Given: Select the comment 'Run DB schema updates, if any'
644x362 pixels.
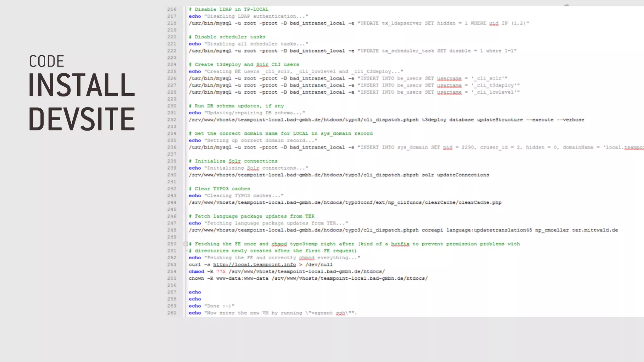Looking at the screenshot, I should tap(236, 106).
